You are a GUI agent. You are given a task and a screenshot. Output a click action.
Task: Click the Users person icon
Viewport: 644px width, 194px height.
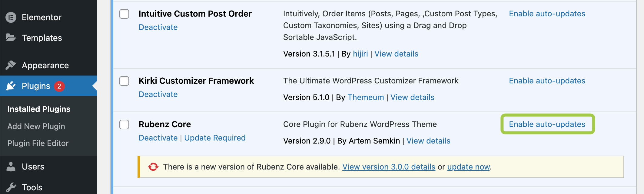11,167
